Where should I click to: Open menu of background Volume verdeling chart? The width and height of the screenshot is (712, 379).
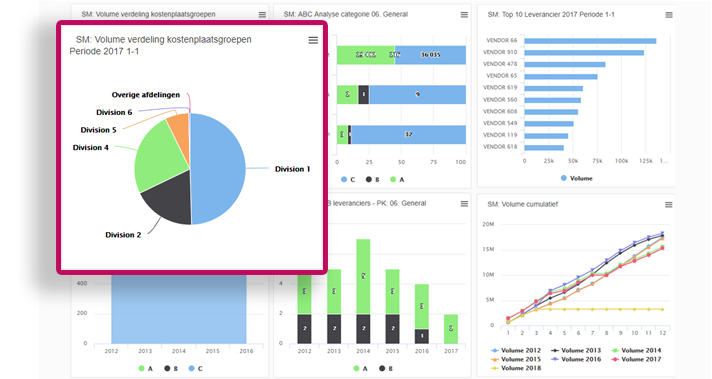point(262,15)
